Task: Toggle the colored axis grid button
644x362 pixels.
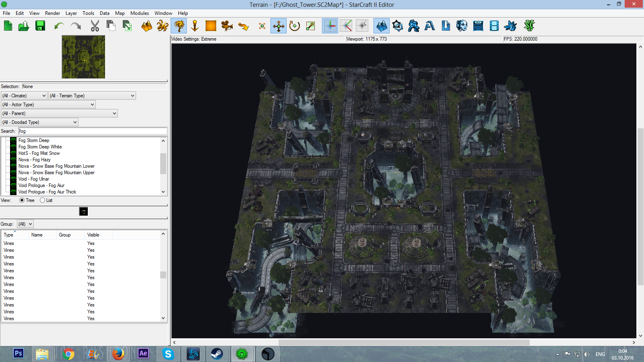Action: pos(330,26)
